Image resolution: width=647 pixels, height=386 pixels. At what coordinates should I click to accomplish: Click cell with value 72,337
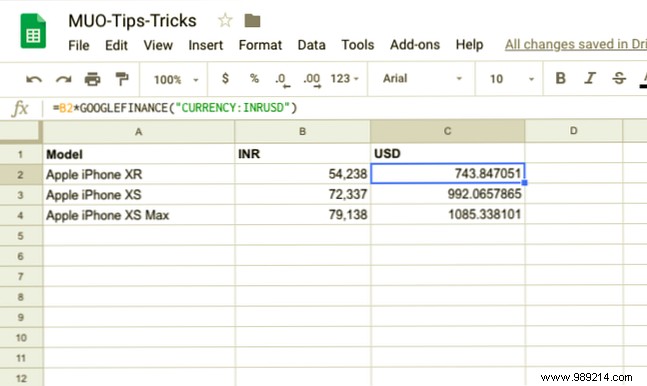(302, 194)
